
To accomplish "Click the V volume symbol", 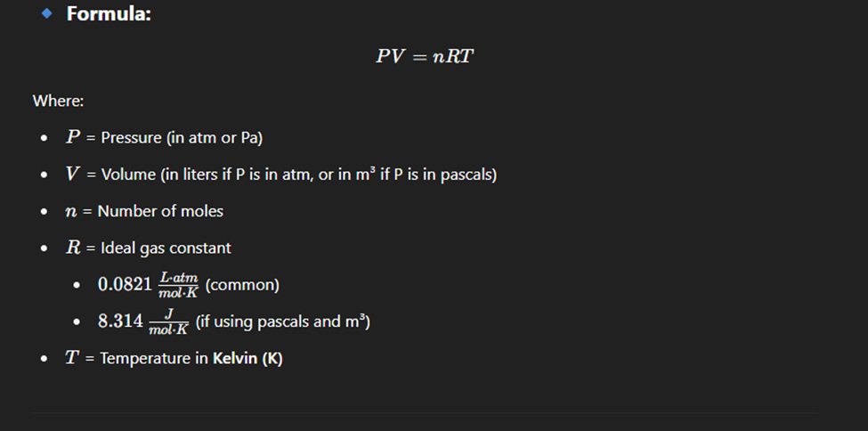I will (x=73, y=174).
